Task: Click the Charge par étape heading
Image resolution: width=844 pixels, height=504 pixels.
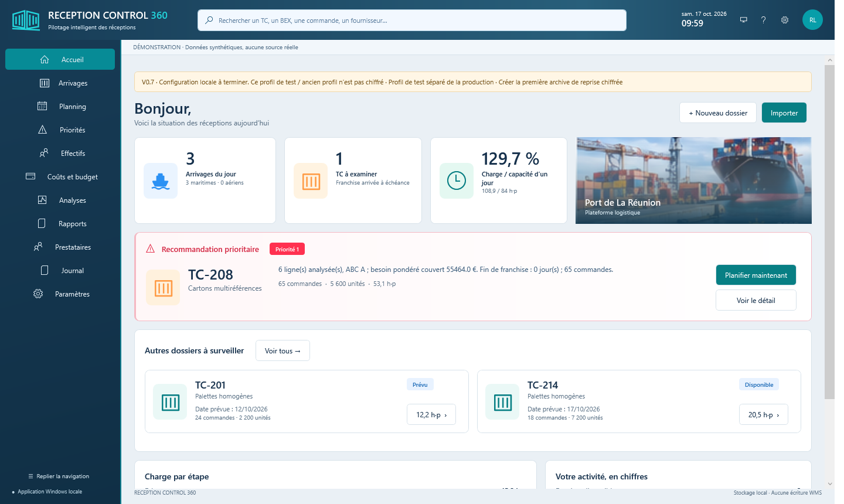Action: tap(177, 476)
